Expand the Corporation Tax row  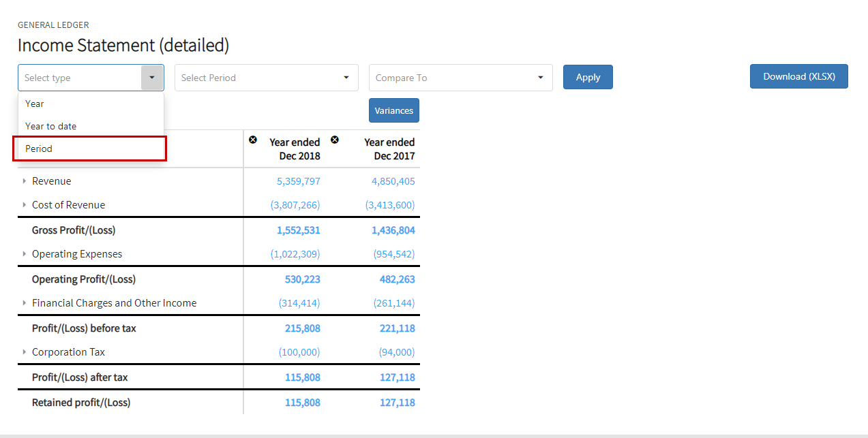[25, 352]
